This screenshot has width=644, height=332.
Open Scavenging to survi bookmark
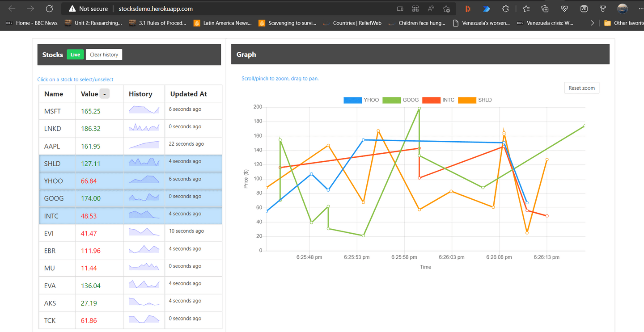(x=287, y=23)
